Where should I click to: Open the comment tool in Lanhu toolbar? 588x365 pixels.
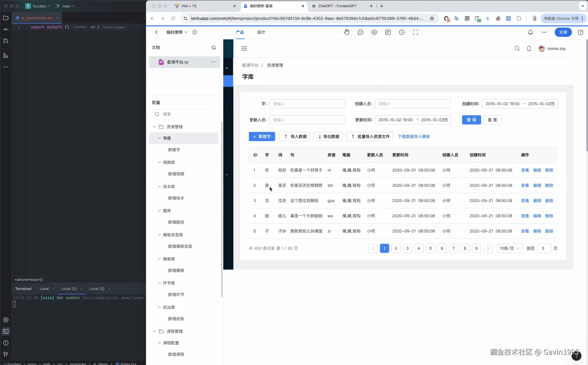coord(360,32)
